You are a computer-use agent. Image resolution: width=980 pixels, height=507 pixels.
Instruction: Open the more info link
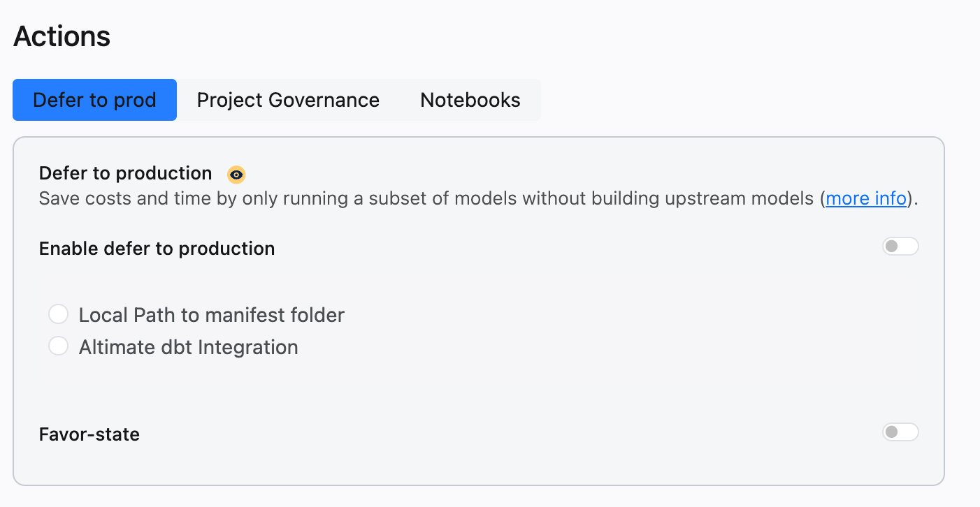(866, 198)
